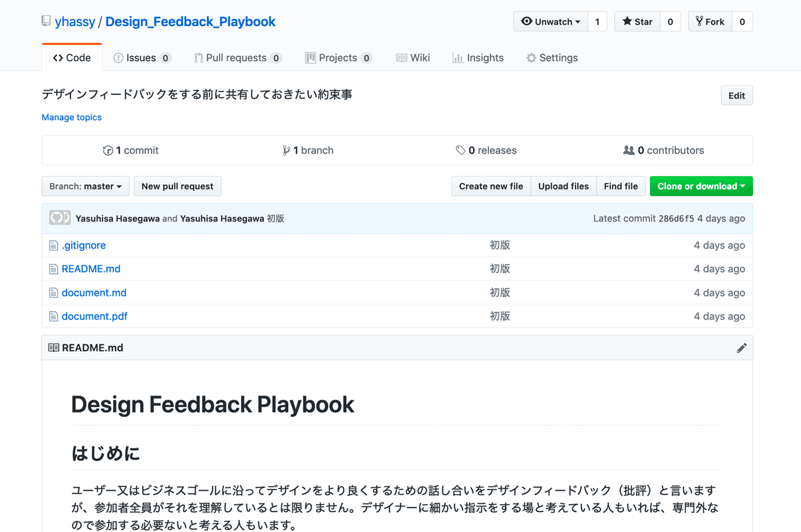Click the first Yasuhisa Hasegawa author name
The image size is (801, 532).
[x=118, y=218]
